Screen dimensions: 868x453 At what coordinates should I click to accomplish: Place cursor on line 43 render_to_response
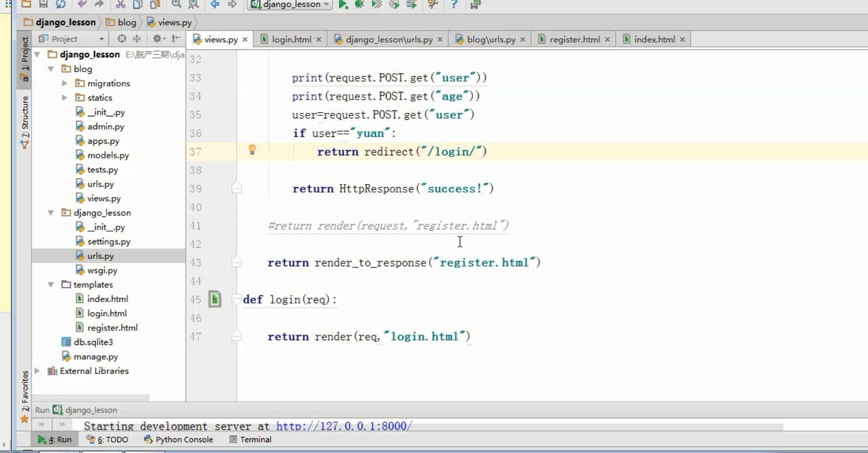pos(370,262)
